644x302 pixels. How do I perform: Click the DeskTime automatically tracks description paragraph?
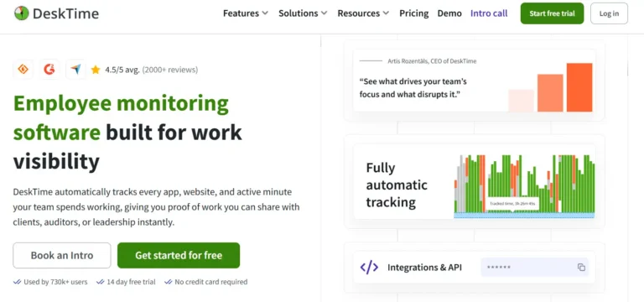point(157,207)
